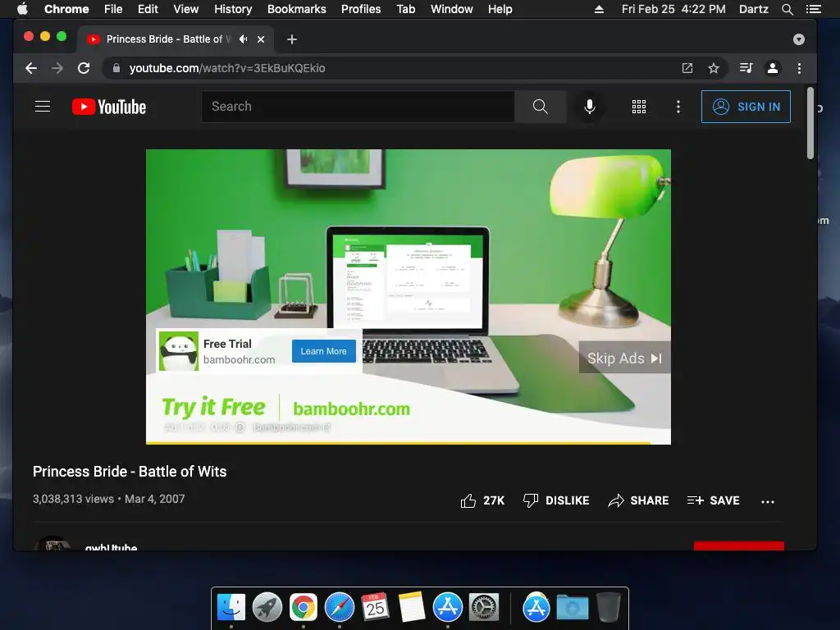
Task: View site information lock icon
Action: click(x=116, y=68)
